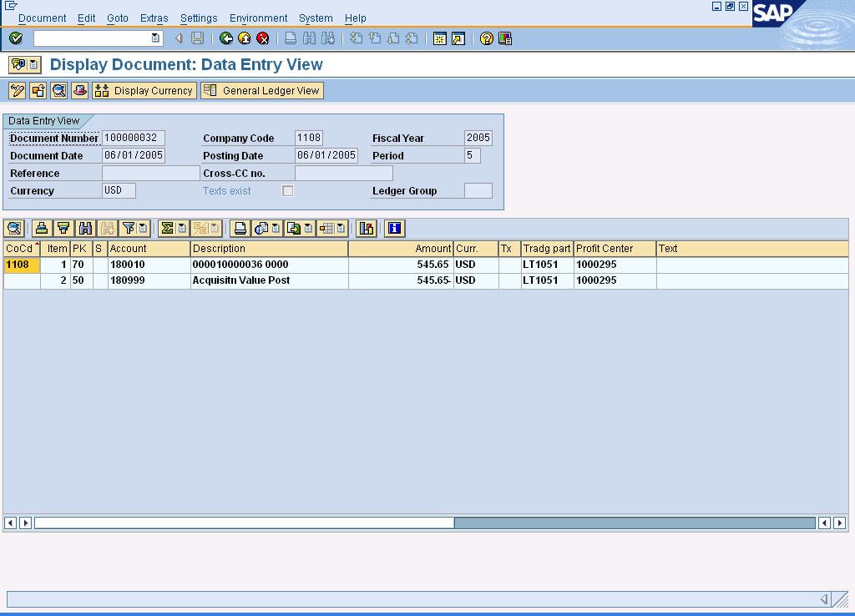This screenshot has width=855, height=616.
Task: Open the Export dropdown arrow
Action: pos(309,229)
